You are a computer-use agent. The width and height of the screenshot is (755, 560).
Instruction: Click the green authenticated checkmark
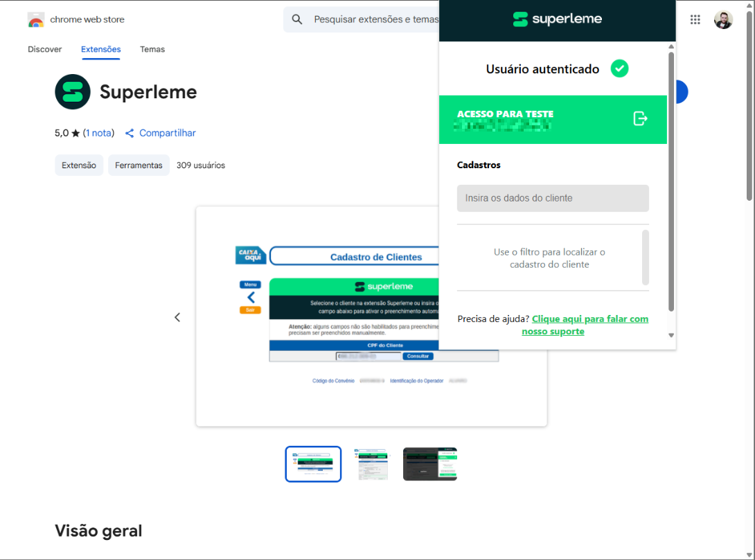point(619,69)
